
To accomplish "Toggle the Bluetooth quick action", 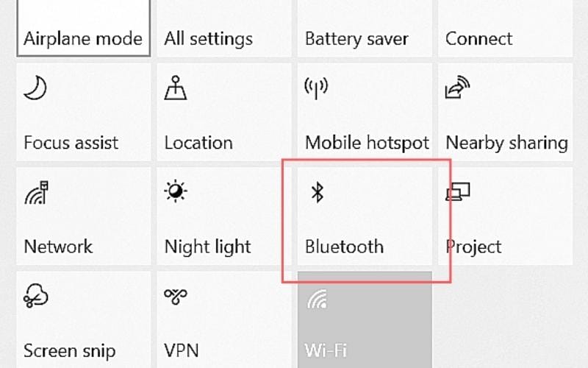I will tap(365, 216).
